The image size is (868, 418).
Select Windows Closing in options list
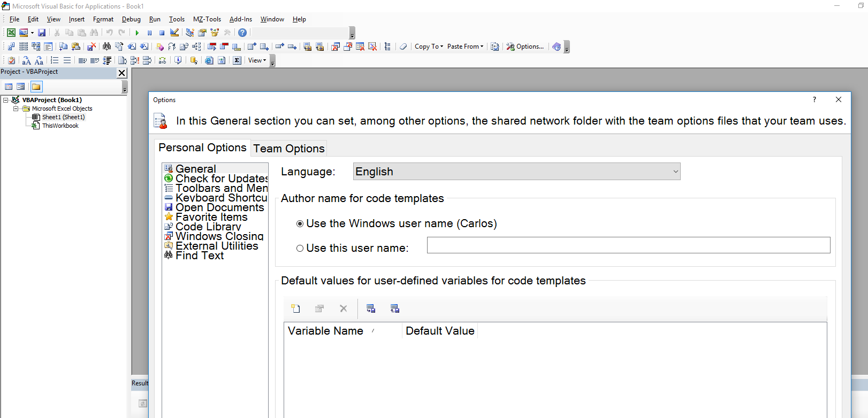click(x=219, y=236)
